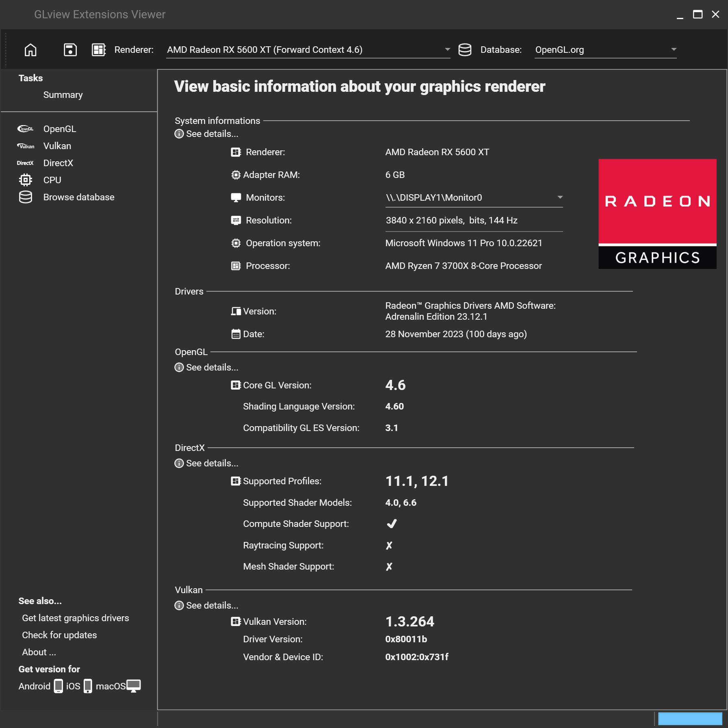Click the blue progress bar in status bar
This screenshot has height=728, width=728.
(690, 719)
